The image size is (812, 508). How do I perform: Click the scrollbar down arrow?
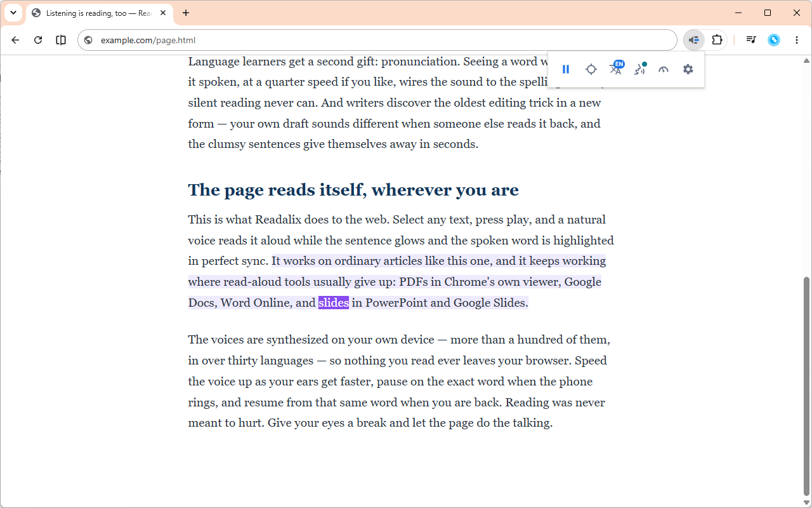pyautogui.click(x=807, y=502)
